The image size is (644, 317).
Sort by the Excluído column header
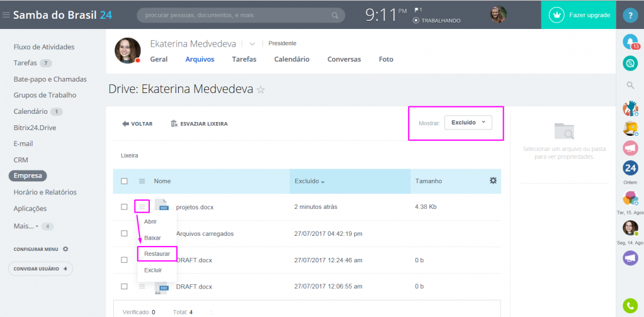coord(309,181)
